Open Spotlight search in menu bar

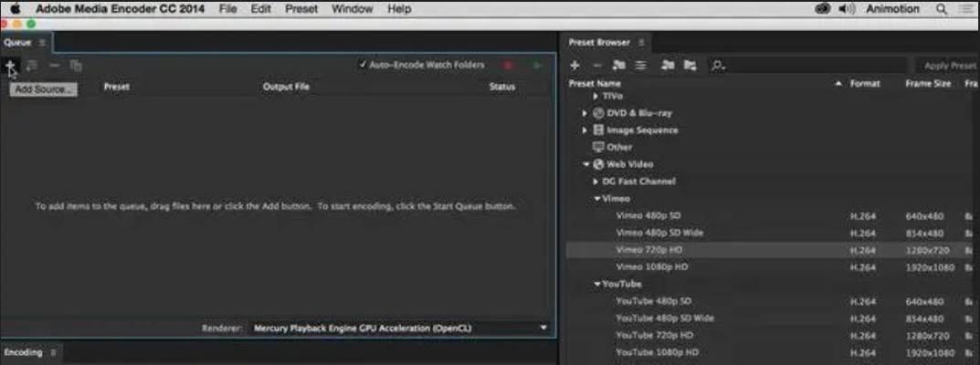click(x=942, y=9)
